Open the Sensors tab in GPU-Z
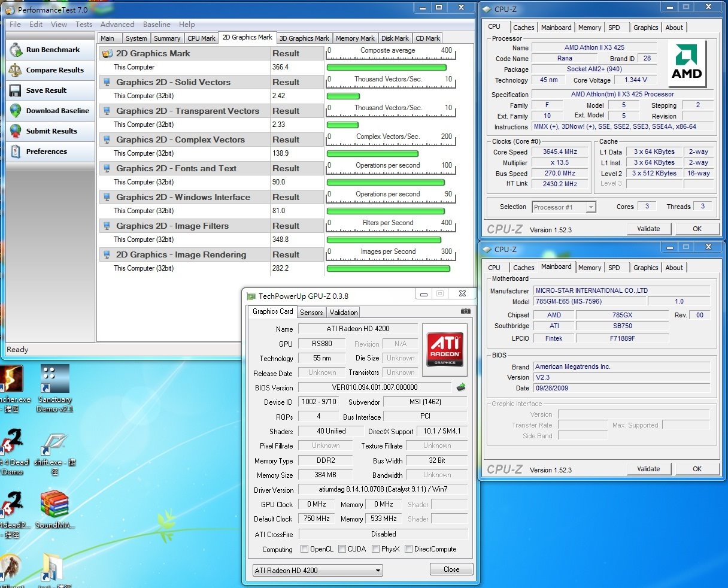Screen dimensions: 728x588 pos(311,313)
